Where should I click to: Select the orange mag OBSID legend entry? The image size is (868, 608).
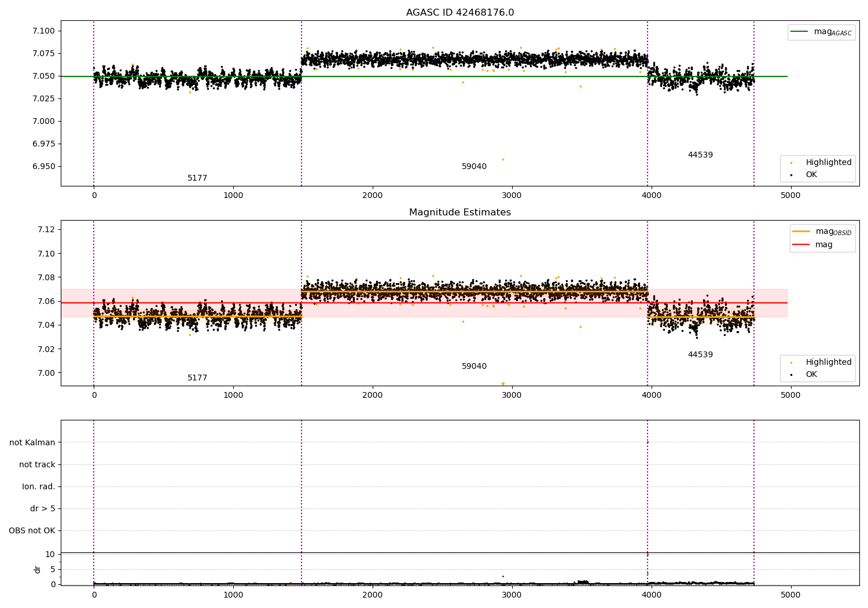click(822, 232)
